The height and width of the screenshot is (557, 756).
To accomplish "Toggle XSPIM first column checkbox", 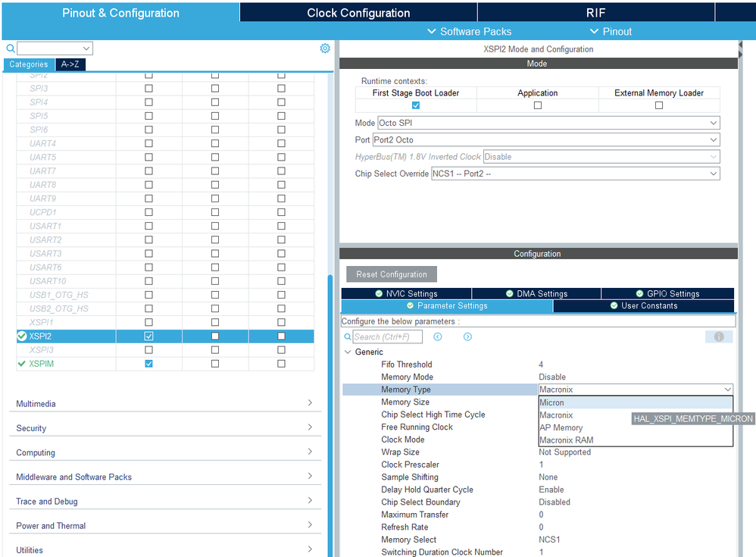I will (x=148, y=364).
